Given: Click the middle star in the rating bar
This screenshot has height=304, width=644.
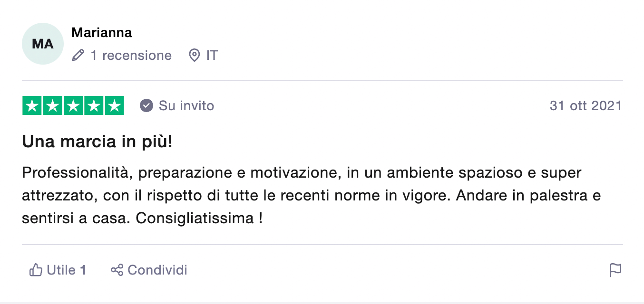Looking at the screenshot, I should (73, 105).
